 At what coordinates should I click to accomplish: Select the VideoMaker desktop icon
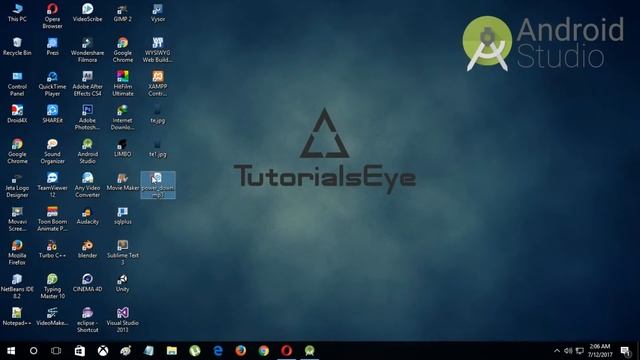point(52,317)
